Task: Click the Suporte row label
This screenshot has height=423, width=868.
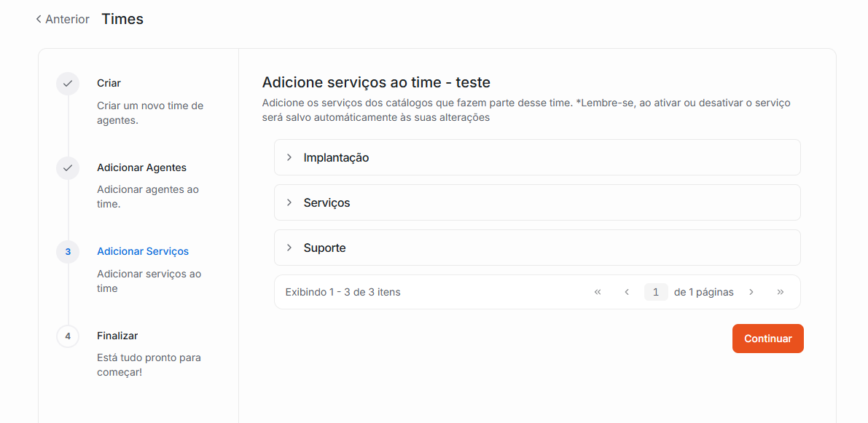Action: click(x=324, y=248)
